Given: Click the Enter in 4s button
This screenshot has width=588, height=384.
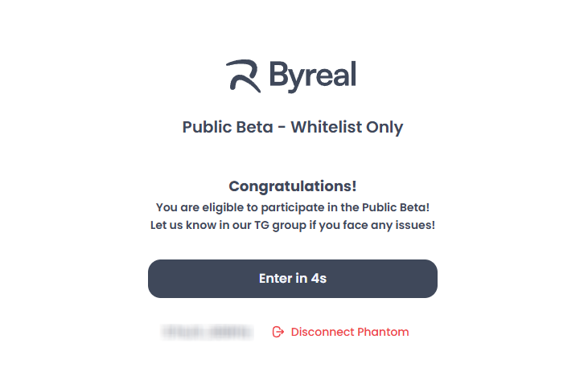Looking at the screenshot, I should (293, 279).
